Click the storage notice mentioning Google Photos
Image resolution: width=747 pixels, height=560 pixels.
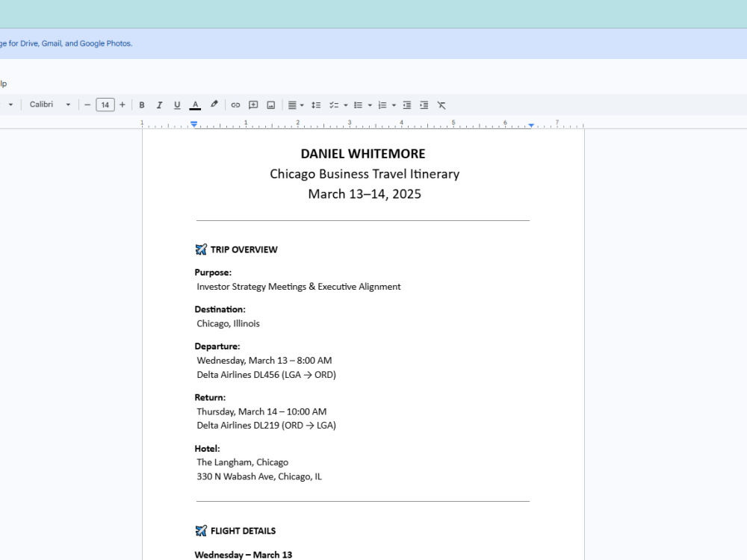(66, 43)
